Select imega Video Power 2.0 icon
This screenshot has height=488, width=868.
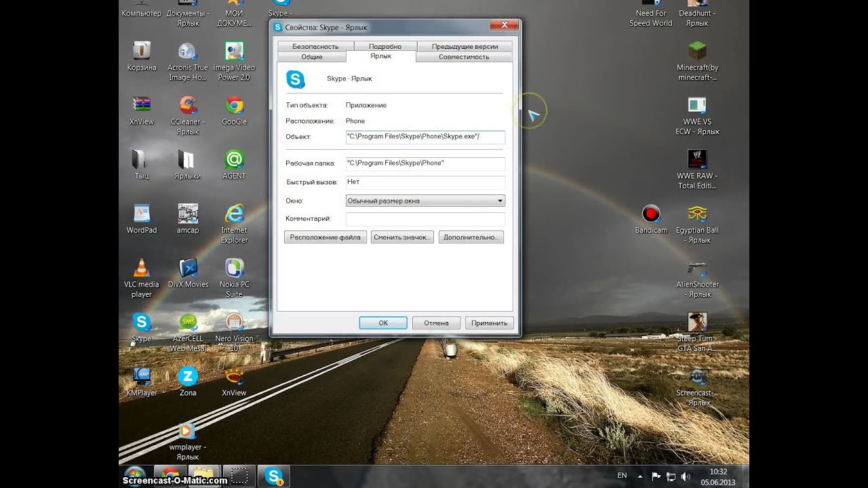[x=234, y=62]
